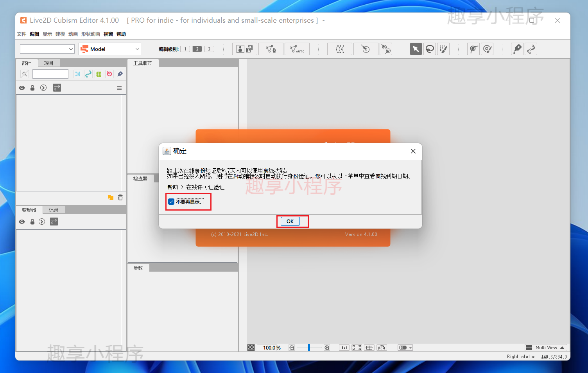This screenshot has height=373, width=588.
Task: Click the green grid filter icon in parts panel
Action: tap(99, 74)
